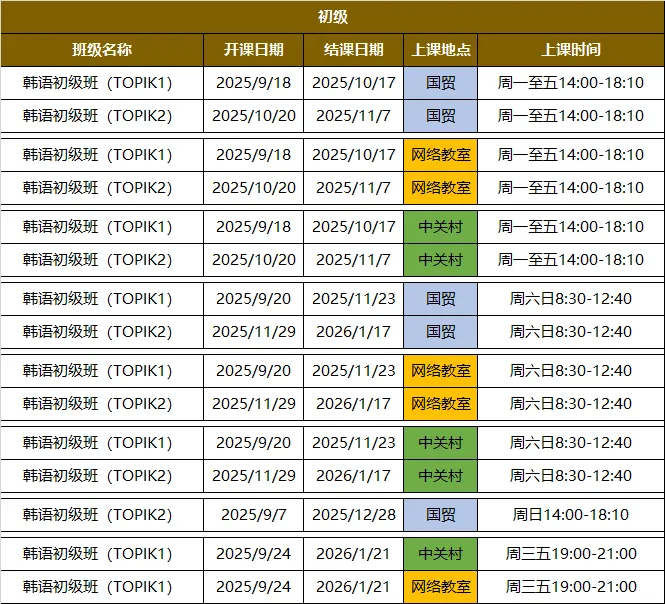
Task: Click 网络教室 cell in the 2025/11/29 row
Action: (441, 404)
